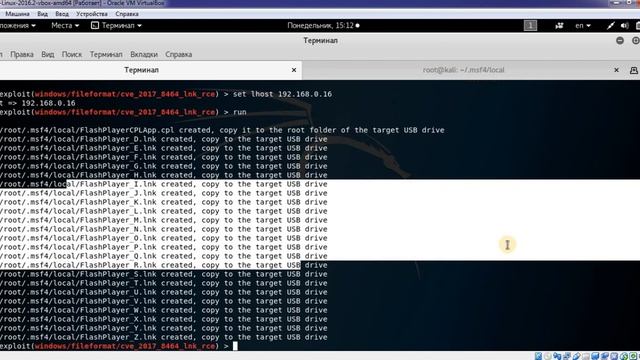Open Справка menu in the terminal window
Viewport: 640px width, 360px height.
178,54
